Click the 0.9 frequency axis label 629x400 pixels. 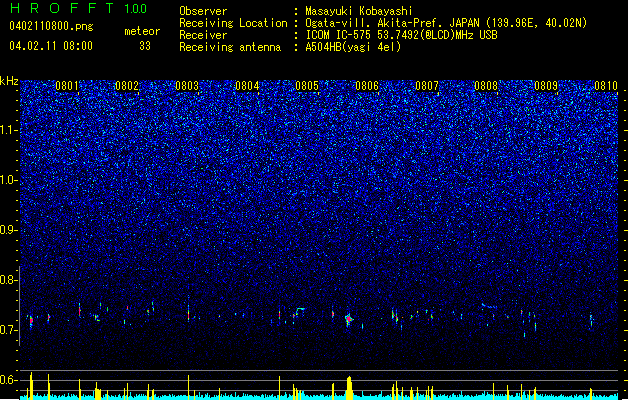pos(9,230)
